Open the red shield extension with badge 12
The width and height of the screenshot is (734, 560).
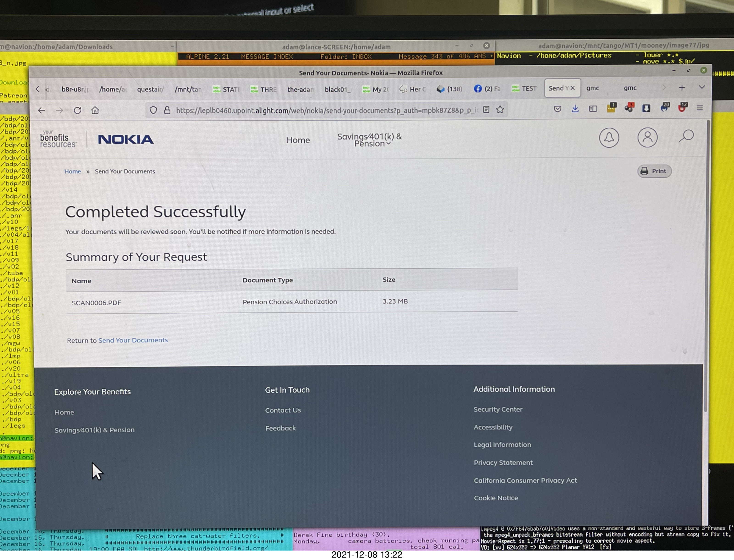(682, 107)
